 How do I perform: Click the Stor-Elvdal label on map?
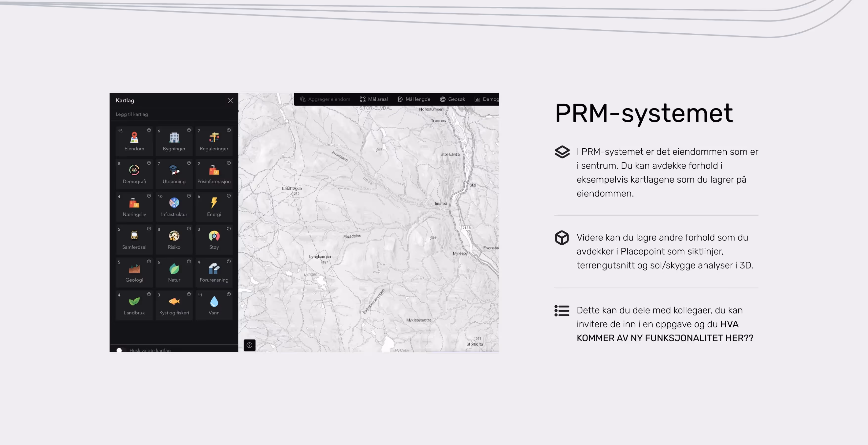pyautogui.click(x=450, y=155)
